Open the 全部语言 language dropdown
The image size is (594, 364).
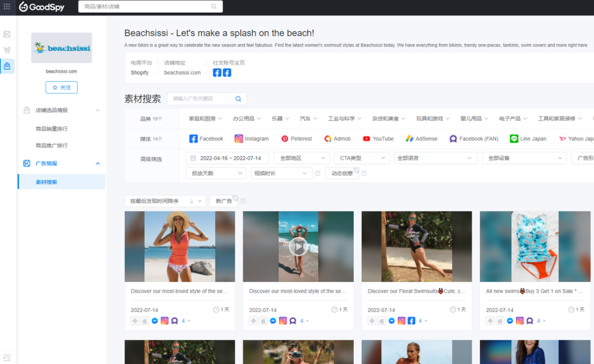[435, 158]
